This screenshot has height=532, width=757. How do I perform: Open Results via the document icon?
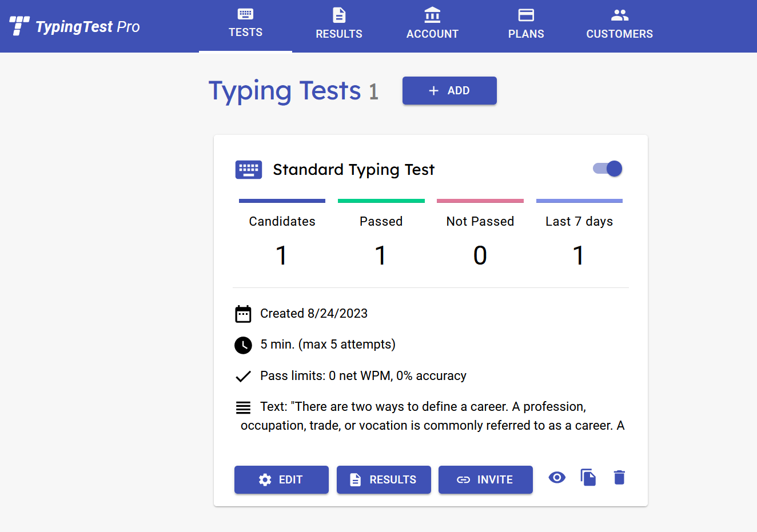point(338,15)
